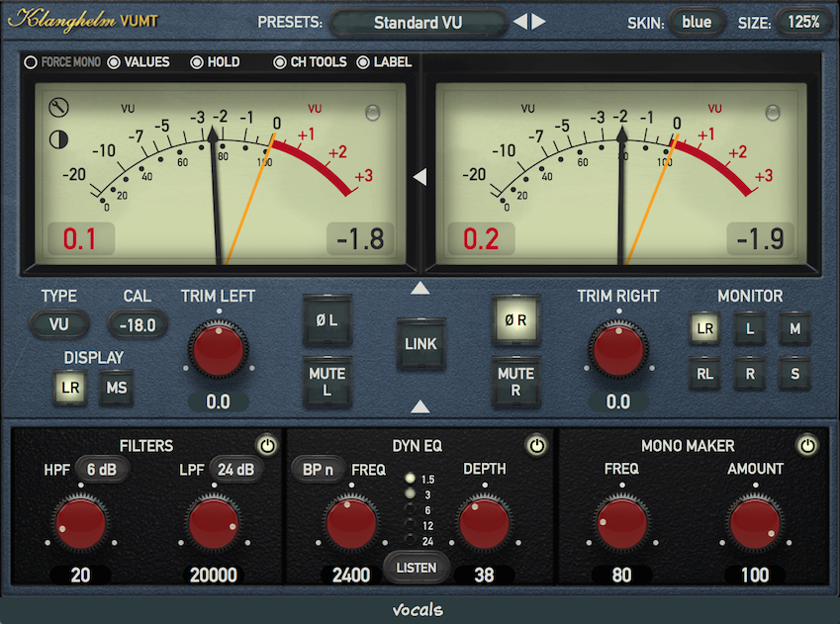Open the CAL value field showing -18.0
The image size is (840, 624).
click(x=138, y=324)
